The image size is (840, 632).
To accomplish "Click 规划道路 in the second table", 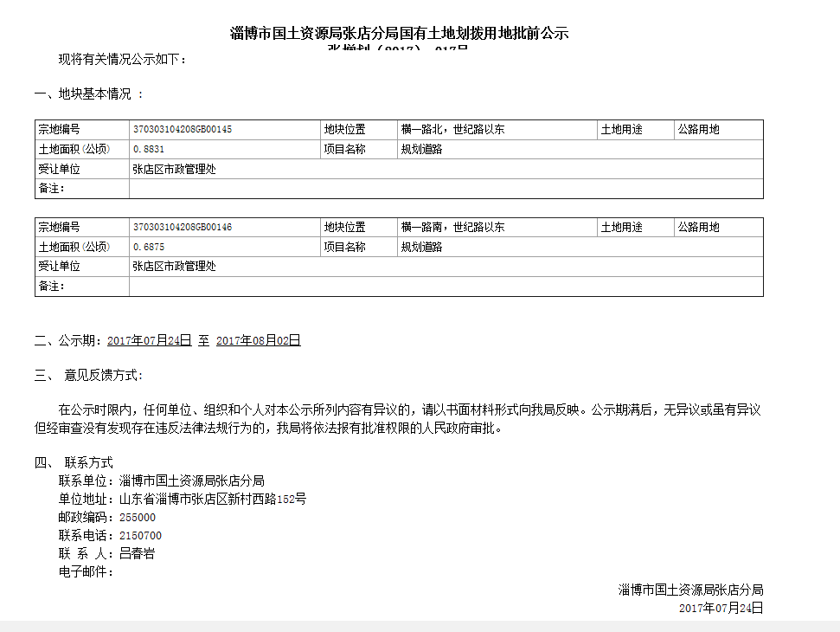I will 421,247.
